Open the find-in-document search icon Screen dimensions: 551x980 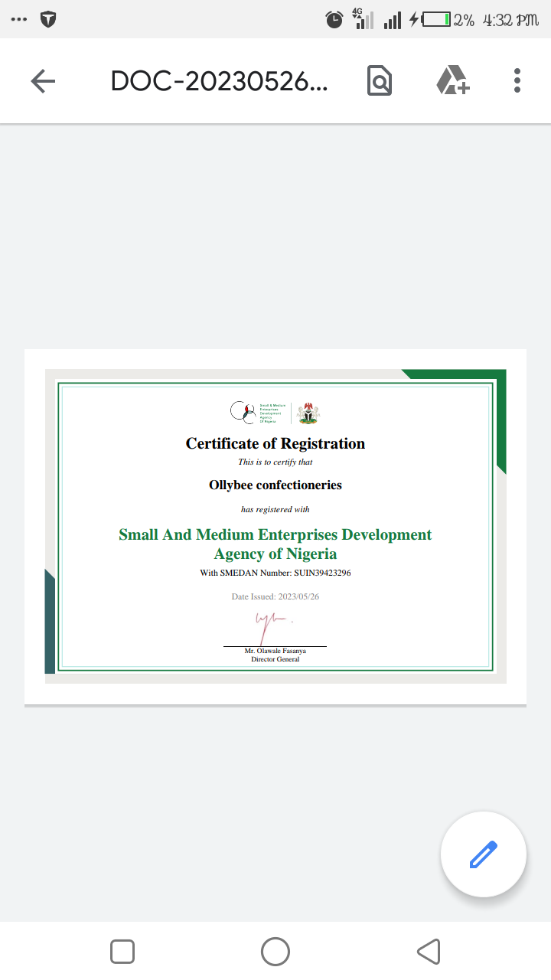point(380,80)
